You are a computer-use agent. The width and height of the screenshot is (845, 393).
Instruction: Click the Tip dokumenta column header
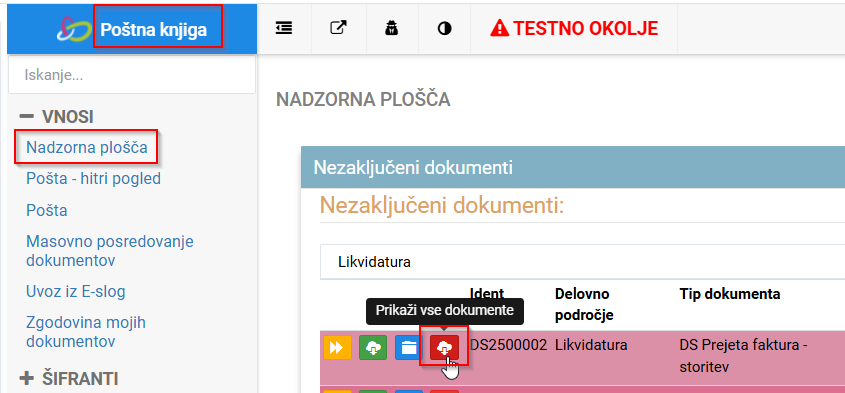click(730, 294)
